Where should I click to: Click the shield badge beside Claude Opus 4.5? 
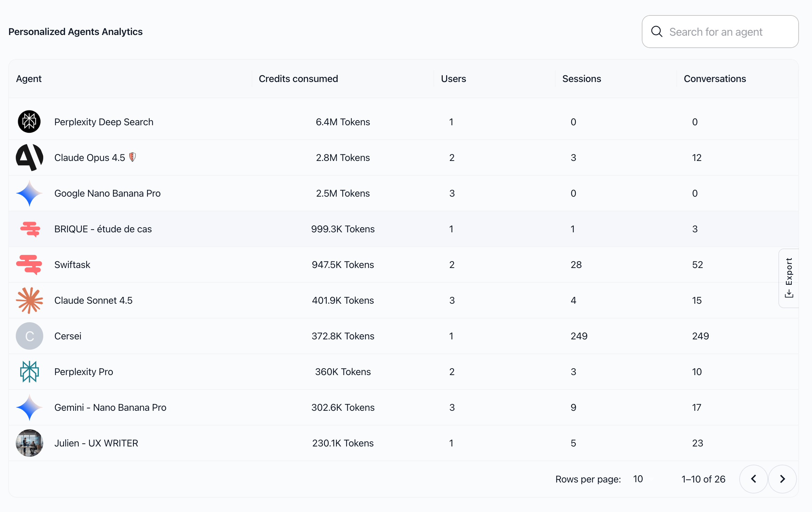pyautogui.click(x=132, y=157)
